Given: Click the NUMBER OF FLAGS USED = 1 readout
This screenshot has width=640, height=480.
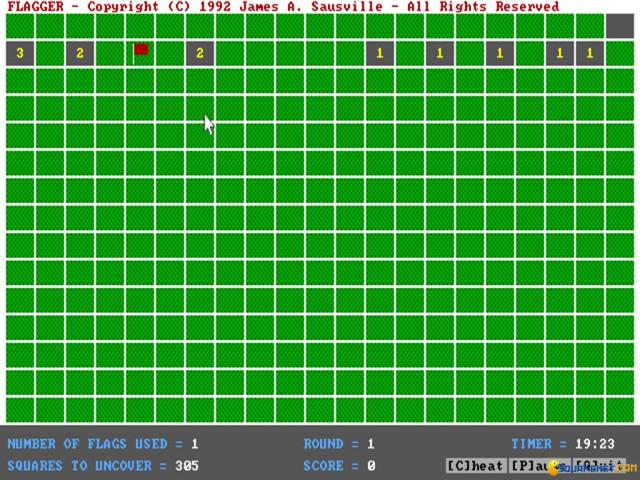Looking at the screenshot, I should [x=103, y=444].
